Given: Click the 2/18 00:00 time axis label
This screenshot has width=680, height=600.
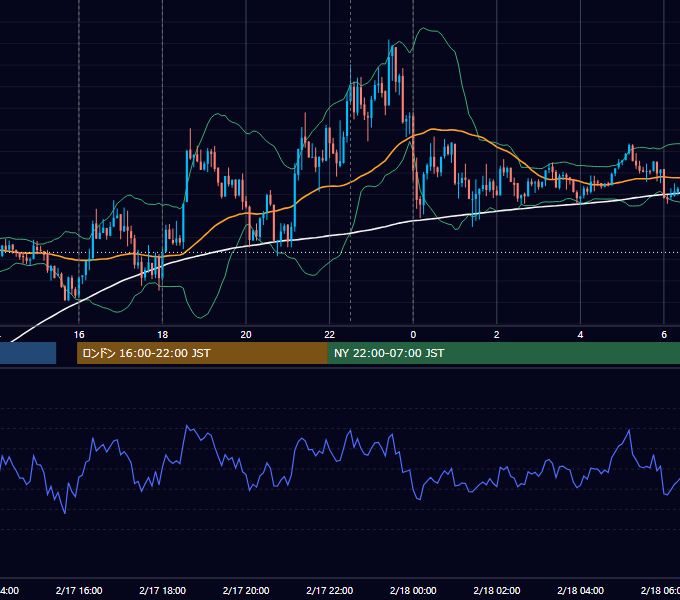Looking at the screenshot, I should point(413,591).
